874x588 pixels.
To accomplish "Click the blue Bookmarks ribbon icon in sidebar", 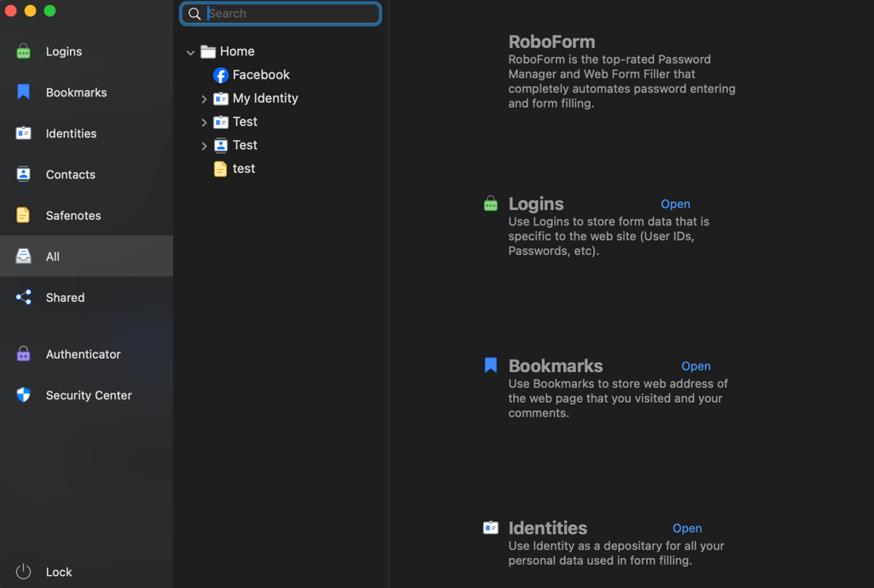I will (23, 92).
